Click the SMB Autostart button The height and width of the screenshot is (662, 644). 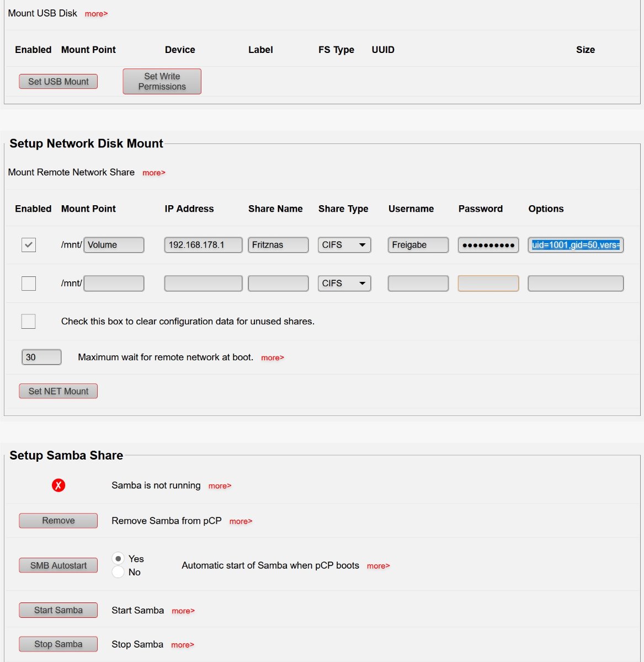(x=58, y=565)
